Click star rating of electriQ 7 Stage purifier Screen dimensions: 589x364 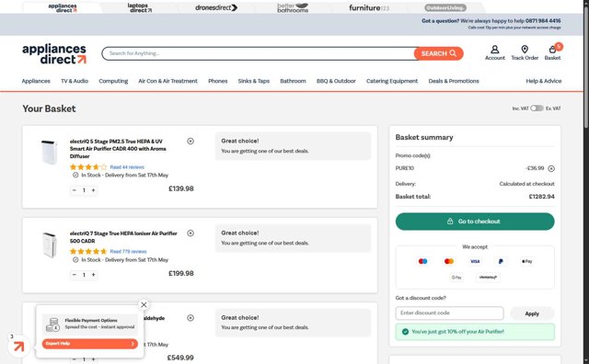pos(88,252)
